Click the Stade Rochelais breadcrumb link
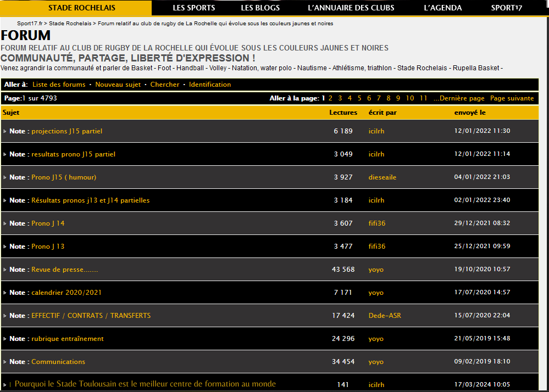 click(x=70, y=24)
